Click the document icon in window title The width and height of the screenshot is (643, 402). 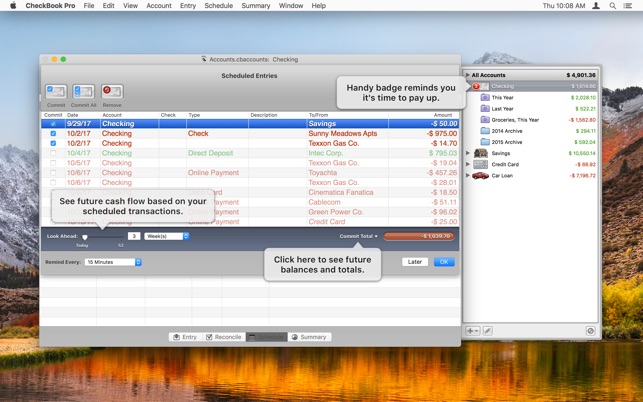(x=204, y=59)
